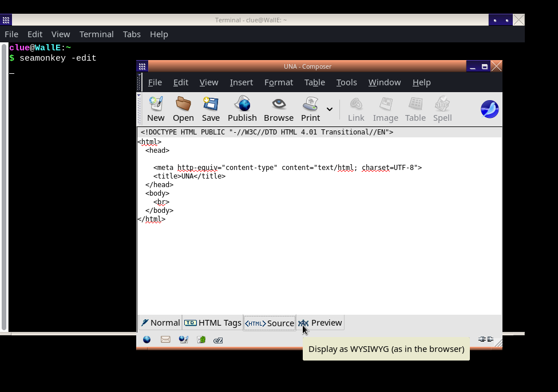Click the DOCTYPE declaration line
This screenshot has height=392, width=558.
click(267, 132)
